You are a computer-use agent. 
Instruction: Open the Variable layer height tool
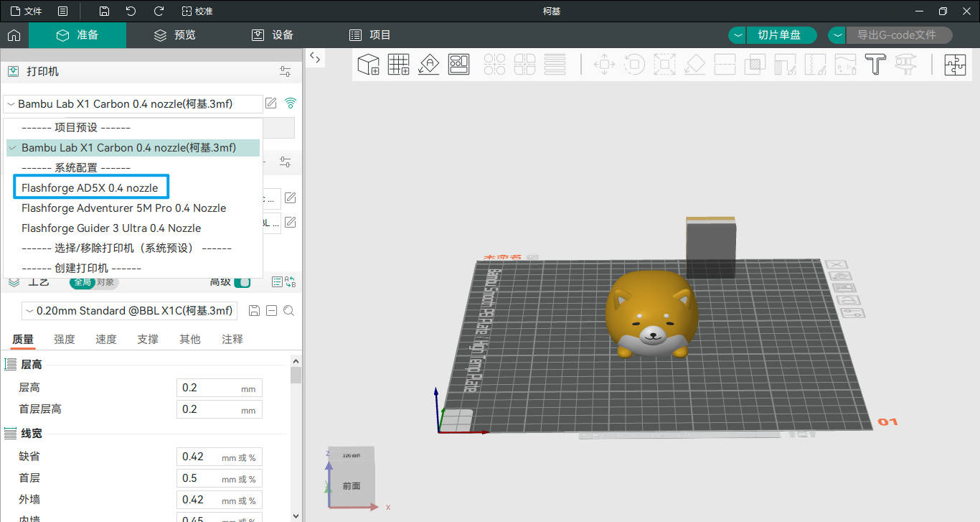point(555,65)
